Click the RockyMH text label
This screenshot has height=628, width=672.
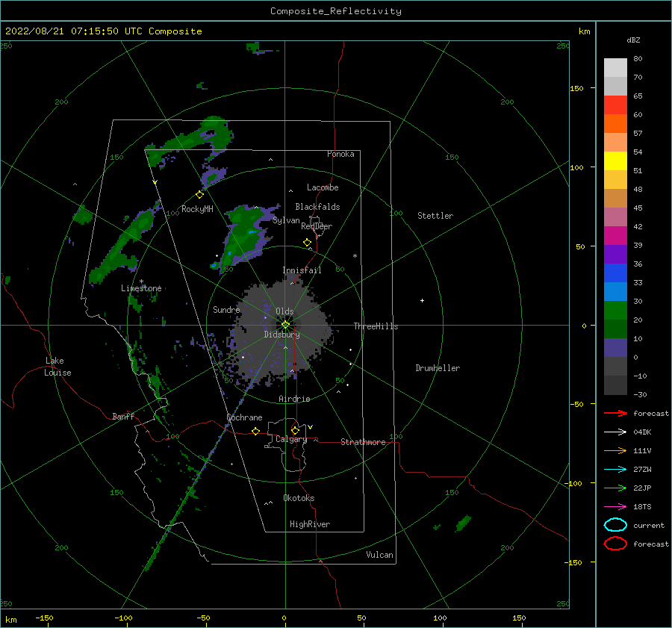(x=197, y=209)
